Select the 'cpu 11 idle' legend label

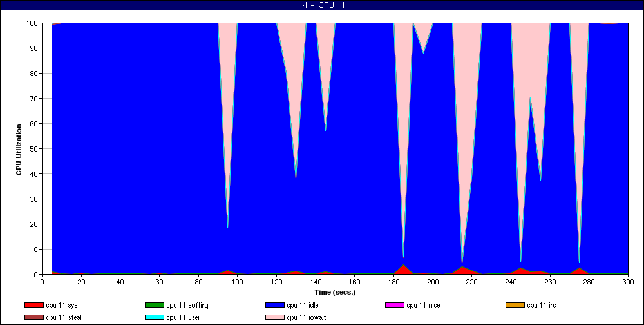coord(302,305)
